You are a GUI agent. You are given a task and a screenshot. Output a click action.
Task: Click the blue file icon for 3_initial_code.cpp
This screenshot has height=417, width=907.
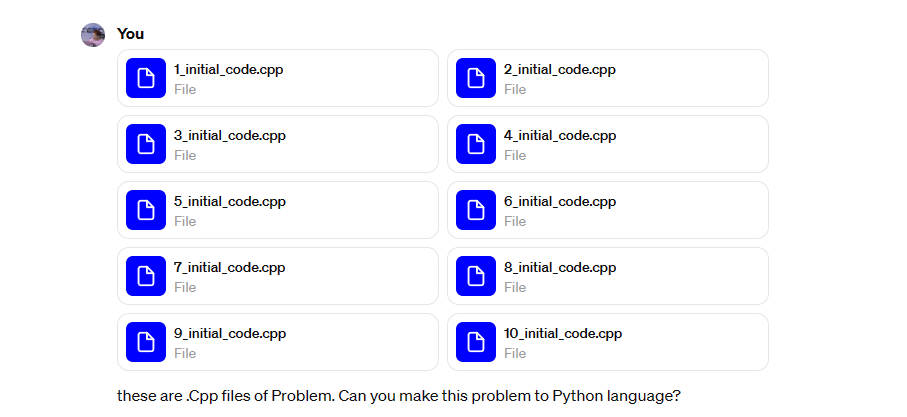pos(146,144)
